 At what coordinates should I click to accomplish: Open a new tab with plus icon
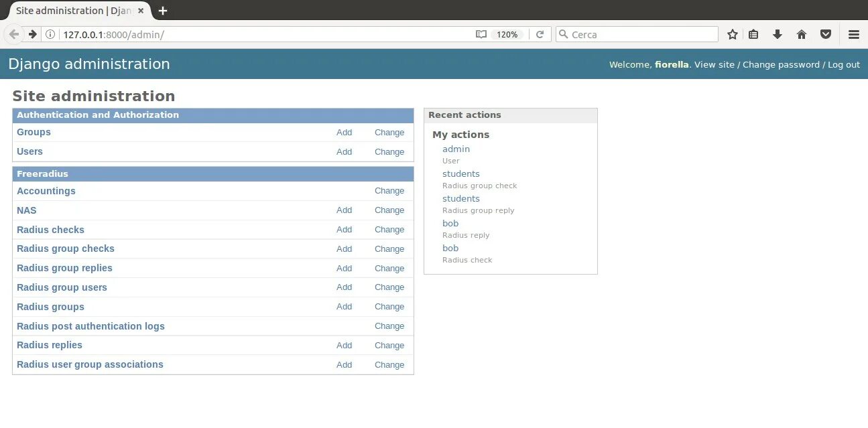(x=163, y=11)
